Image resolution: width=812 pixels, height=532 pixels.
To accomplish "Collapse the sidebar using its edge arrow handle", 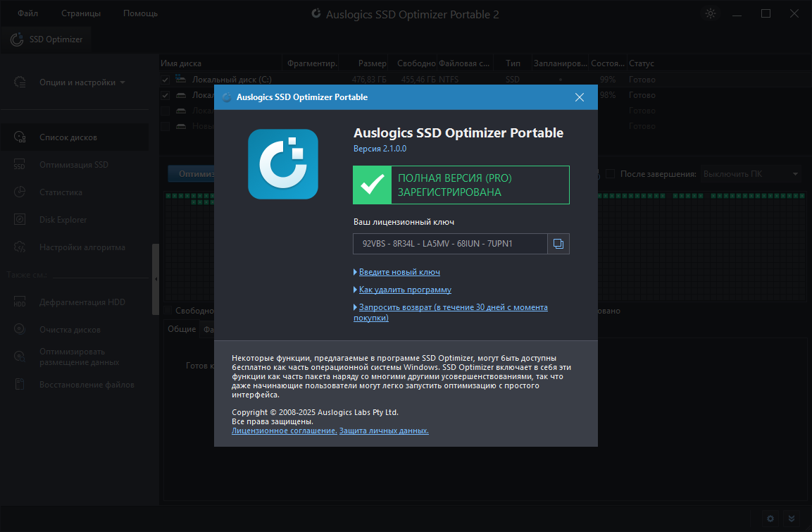I will coord(156,279).
